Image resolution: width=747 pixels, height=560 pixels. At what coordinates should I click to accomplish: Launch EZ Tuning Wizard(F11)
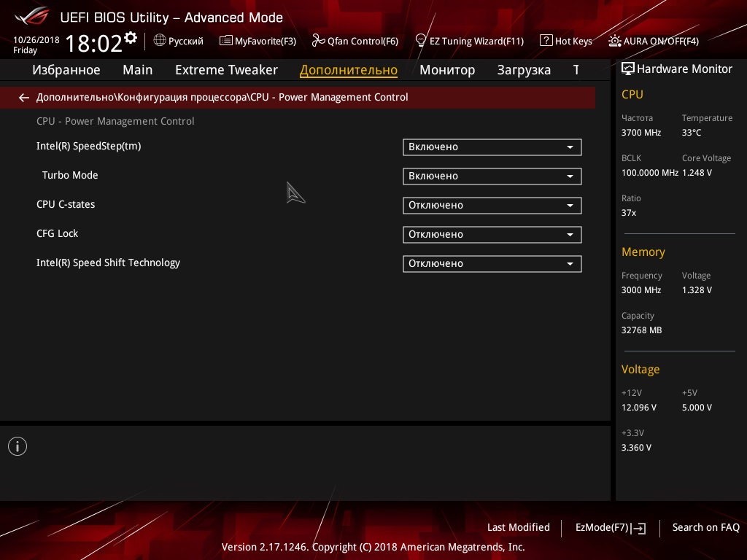(470, 41)
